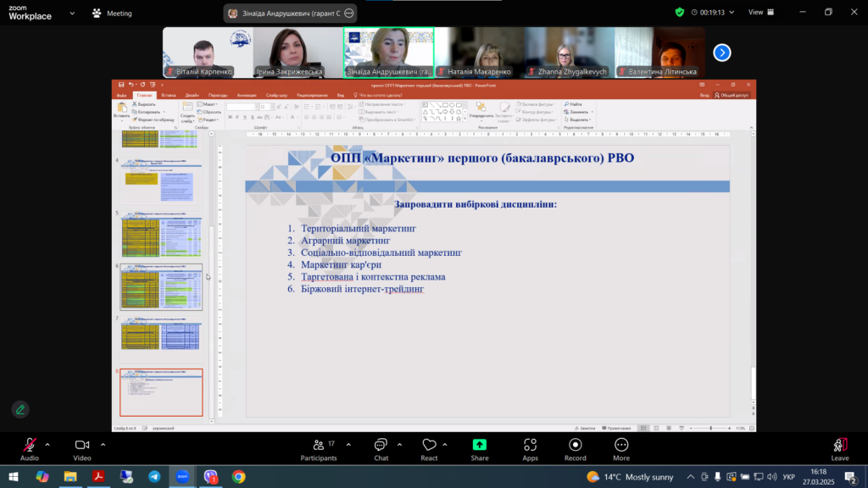Viewport: 868px width, 488px height.
Task: Click the green encryption shield icon
Action: [679, 12]
